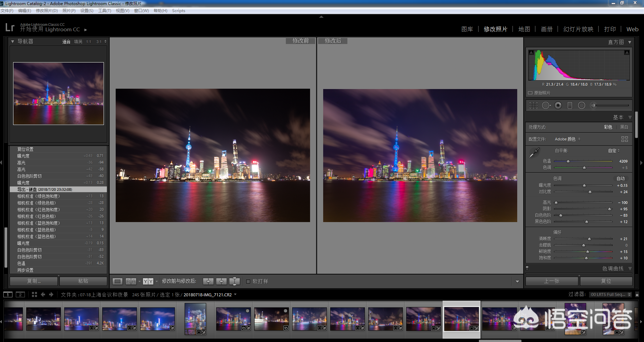Open the Adobe 颜色 profile dropdown

pyautogui.click(x=567, y=139)
